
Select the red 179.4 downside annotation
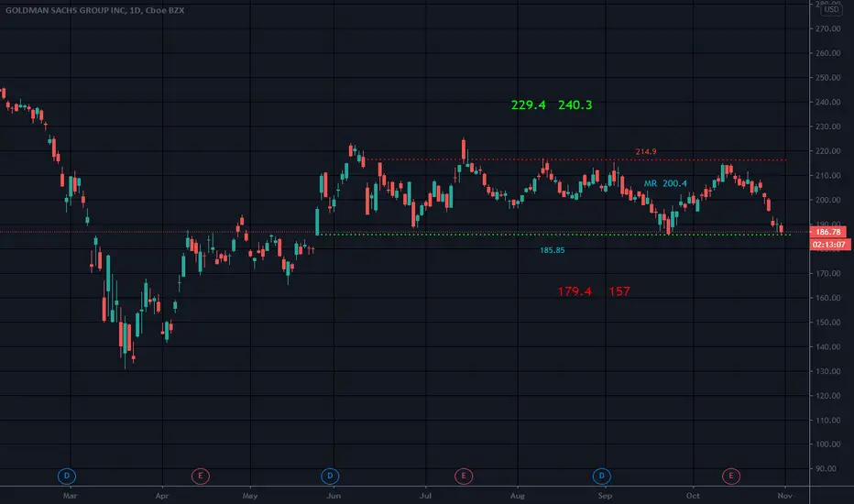click(x=575, y=291)
